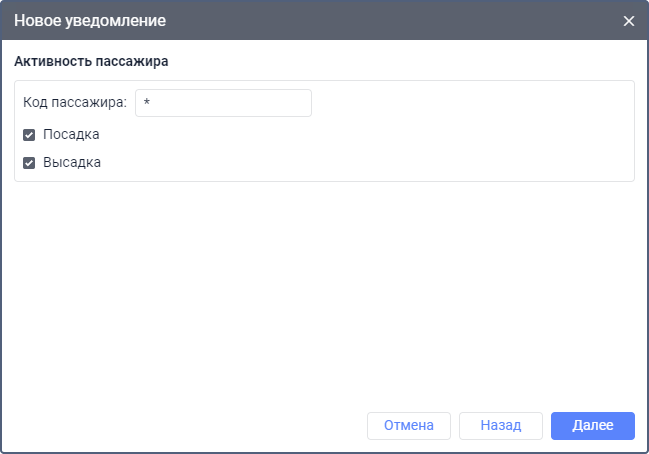Uncheck the Посадка checkbox box
The image size is (649, 454).
29,134
